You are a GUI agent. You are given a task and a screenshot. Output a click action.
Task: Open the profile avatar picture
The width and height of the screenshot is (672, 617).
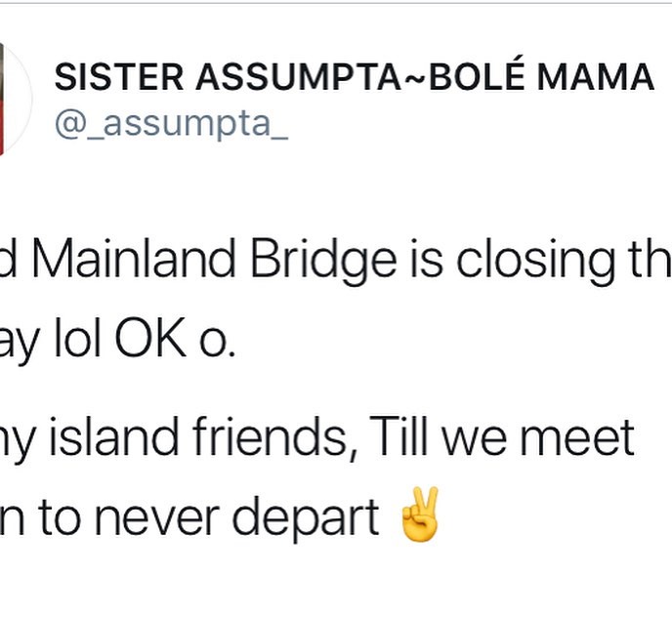pyautogui.click(x=16, y=99)
